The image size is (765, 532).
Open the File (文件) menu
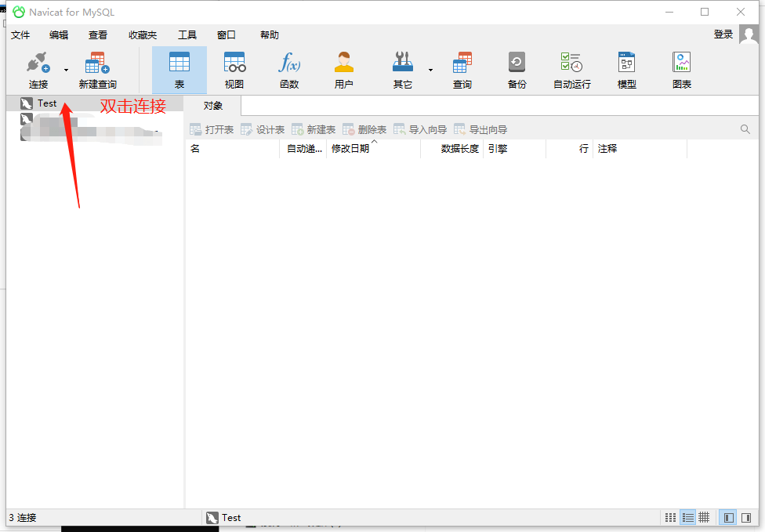coord(20,35)
